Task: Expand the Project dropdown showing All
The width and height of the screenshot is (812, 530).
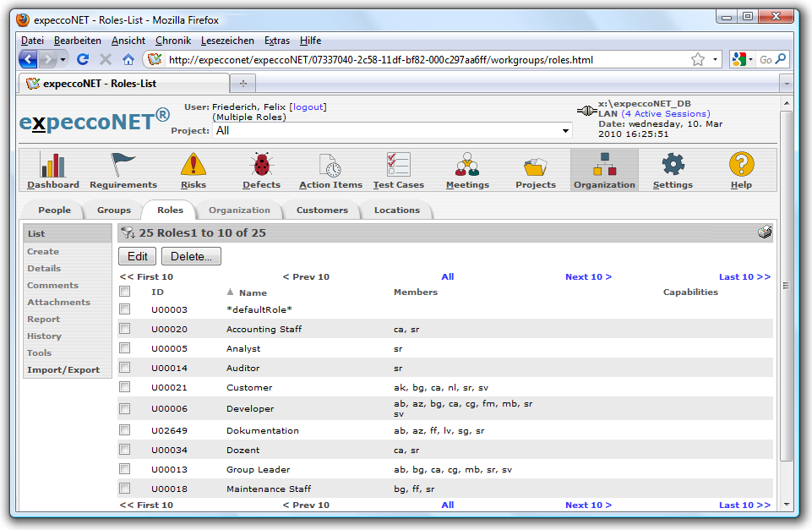Action: (565, 131)
